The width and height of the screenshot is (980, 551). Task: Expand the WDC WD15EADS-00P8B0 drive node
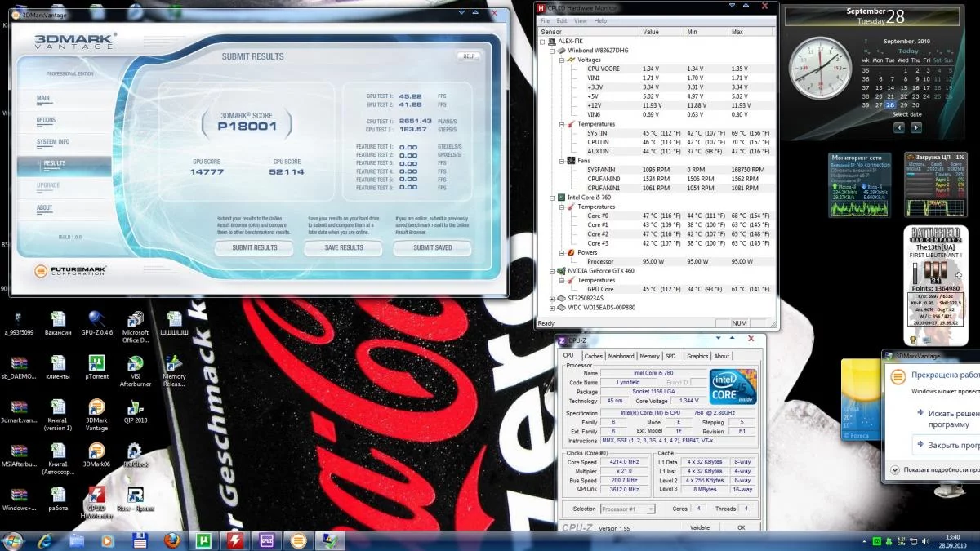pos(552,308)
